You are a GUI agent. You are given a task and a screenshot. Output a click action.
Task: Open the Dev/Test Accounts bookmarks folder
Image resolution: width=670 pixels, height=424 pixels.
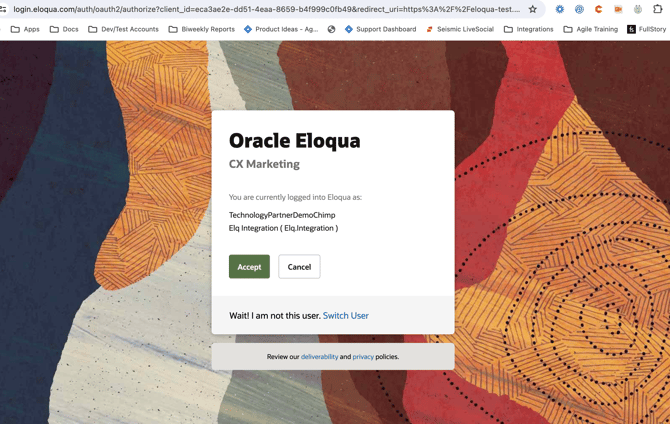click(x=123, y=29)
